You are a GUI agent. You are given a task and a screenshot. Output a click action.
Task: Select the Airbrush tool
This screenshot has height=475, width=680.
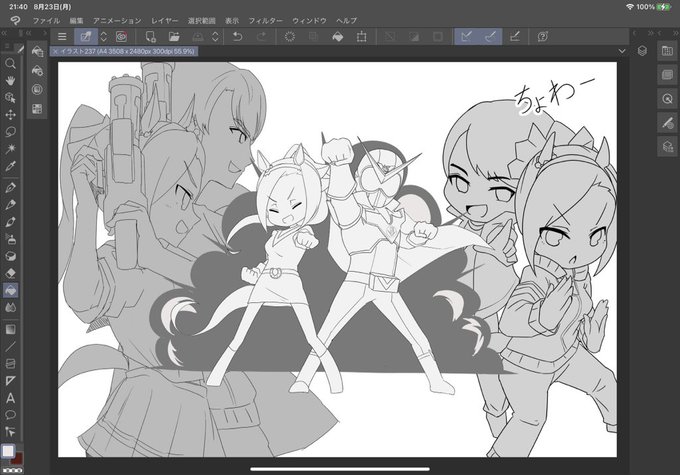10,239
